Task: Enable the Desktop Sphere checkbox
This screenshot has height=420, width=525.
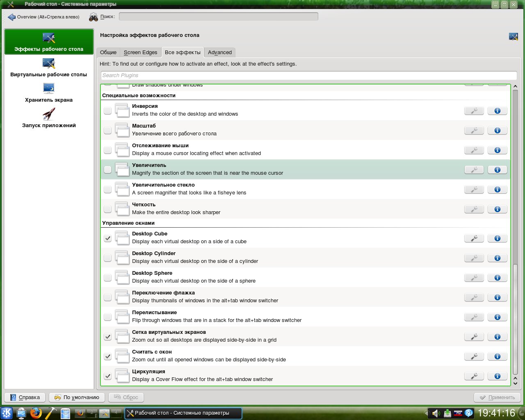Action: [107, 278]
